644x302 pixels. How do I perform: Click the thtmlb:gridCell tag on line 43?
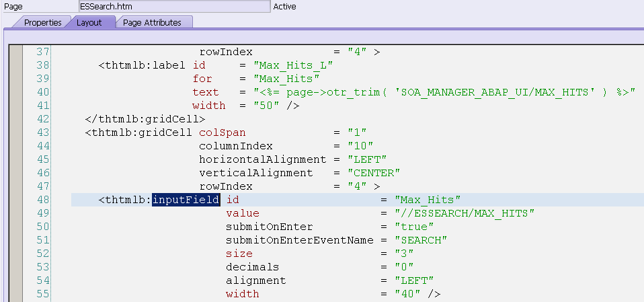[138, 133]
